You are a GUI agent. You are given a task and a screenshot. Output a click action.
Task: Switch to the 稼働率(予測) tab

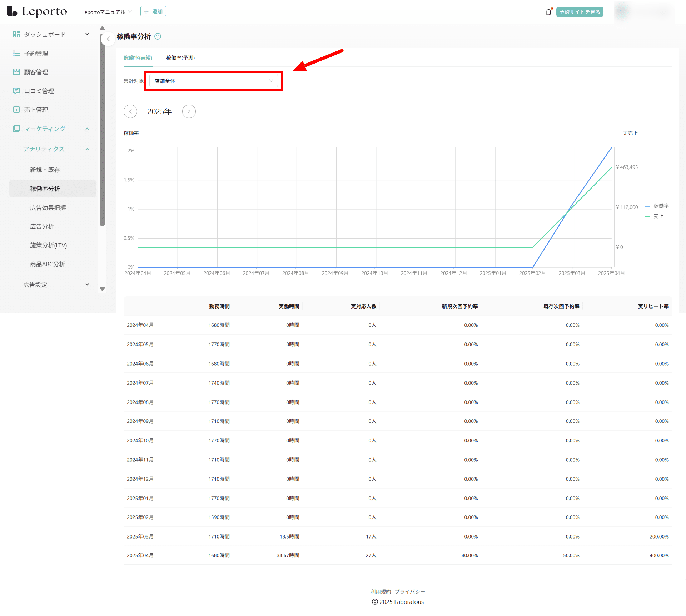click(180, 58)
